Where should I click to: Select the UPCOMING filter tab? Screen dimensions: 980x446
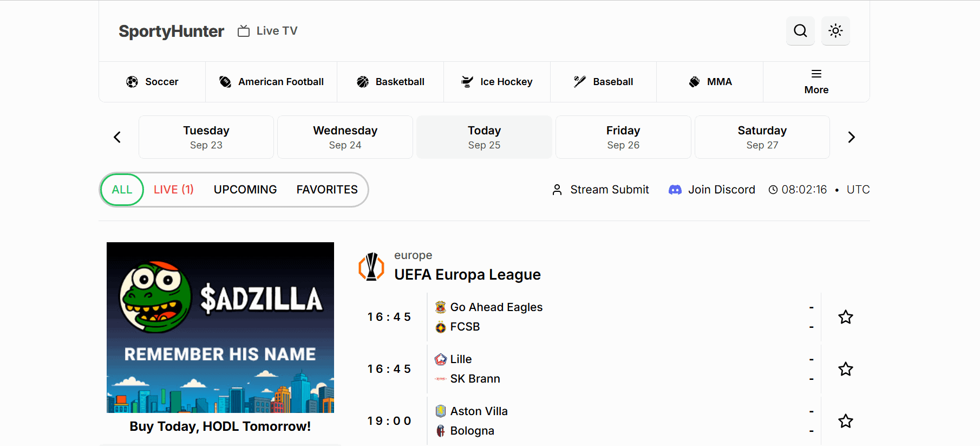coord(245,190)
